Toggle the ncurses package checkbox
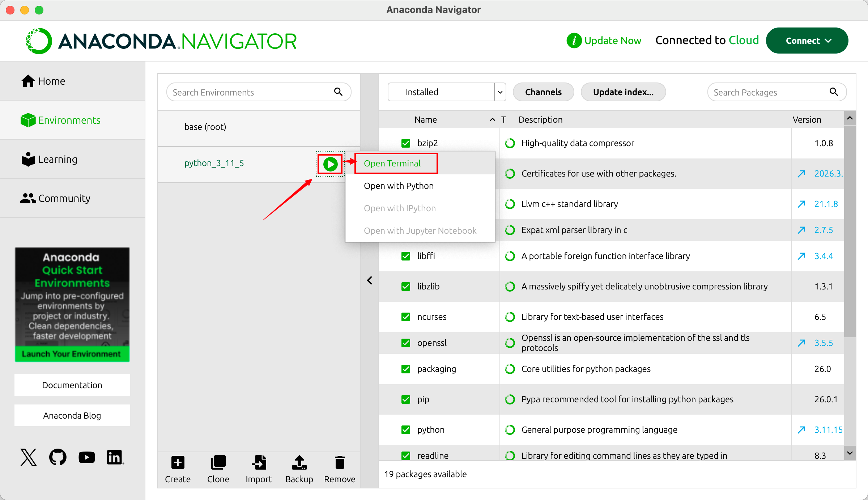 (x=406, y=317)
